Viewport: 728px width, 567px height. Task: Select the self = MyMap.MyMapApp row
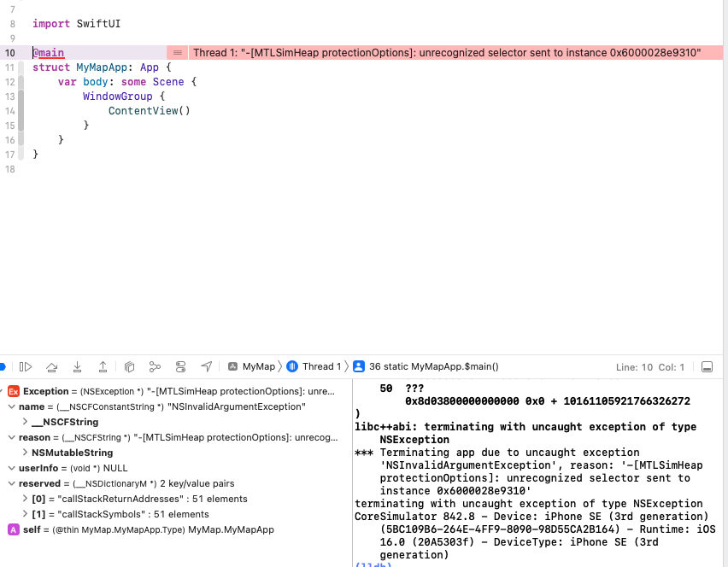pyautogui.click(x=175, y=529)
